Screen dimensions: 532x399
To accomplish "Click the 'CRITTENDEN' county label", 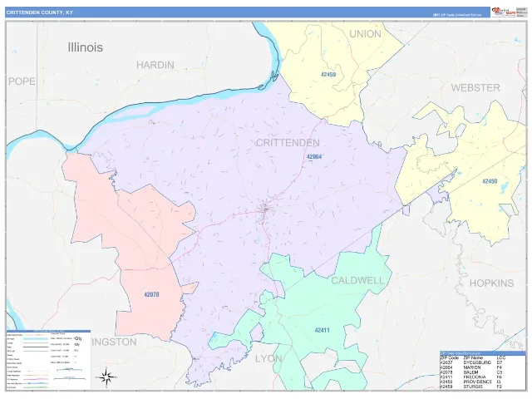I will pyautogui.click(x=287, y=143).
